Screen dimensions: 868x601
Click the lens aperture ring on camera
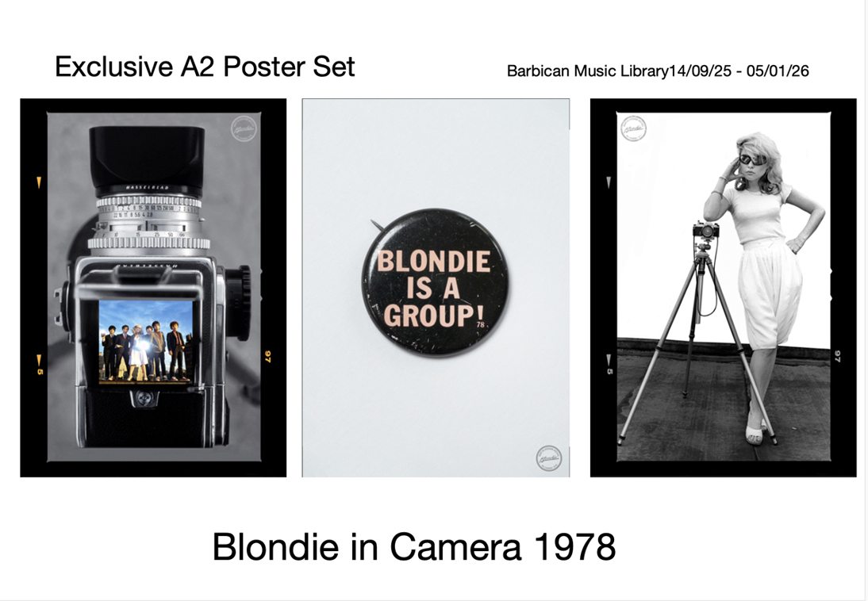(149, 213)
